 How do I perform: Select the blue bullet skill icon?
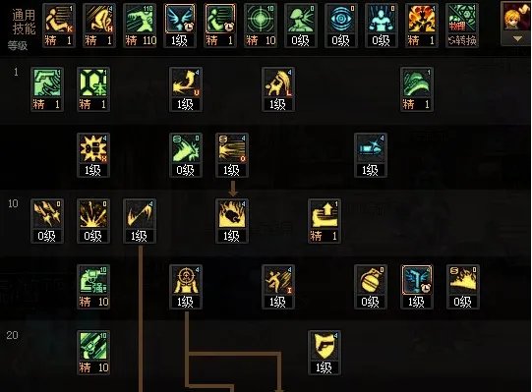371,155
